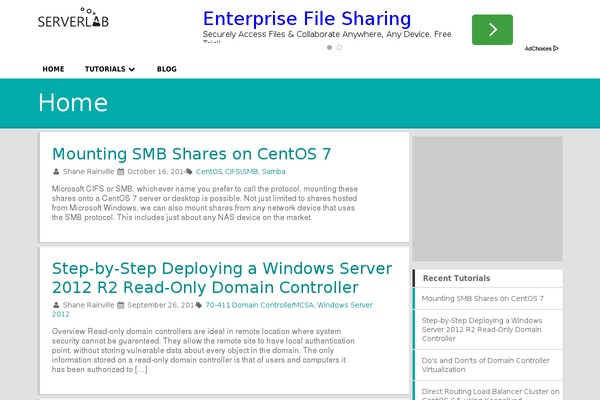Open the Direct Routing Load Balancer Cluster link
The height and width of the screenshot is (400, 600).
(x=490, y=394)
